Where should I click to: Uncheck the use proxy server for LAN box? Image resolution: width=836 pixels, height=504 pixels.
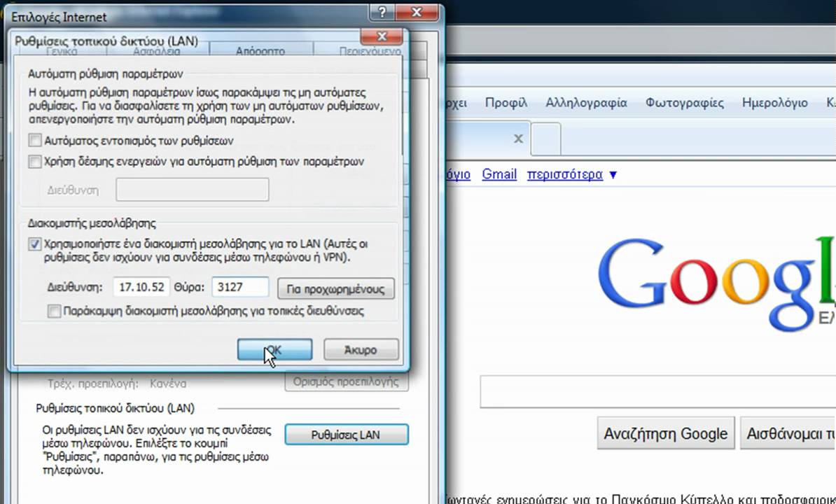(35, 244)
